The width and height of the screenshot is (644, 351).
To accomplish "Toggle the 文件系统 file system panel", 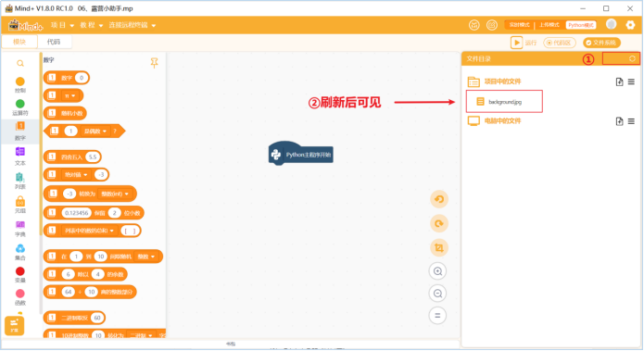I will [x=601, y=43].
